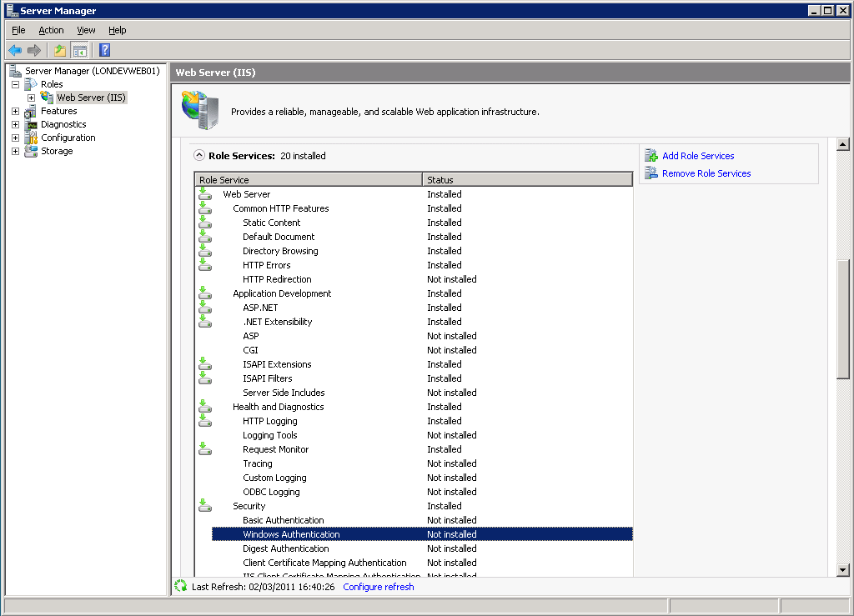
Task: Select the CGI role service row
Action: tap(414, 350)
